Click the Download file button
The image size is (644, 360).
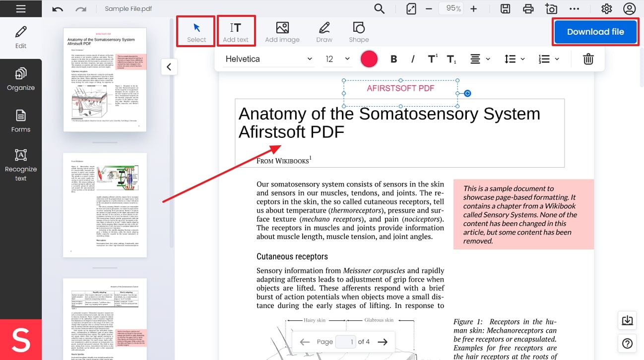click(595, 32)
